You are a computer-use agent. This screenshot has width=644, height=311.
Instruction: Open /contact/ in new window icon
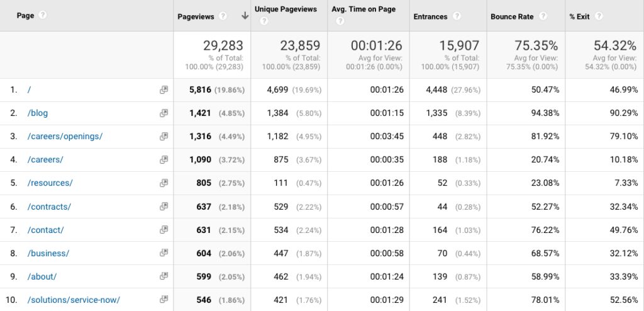[x=164, y=230]
